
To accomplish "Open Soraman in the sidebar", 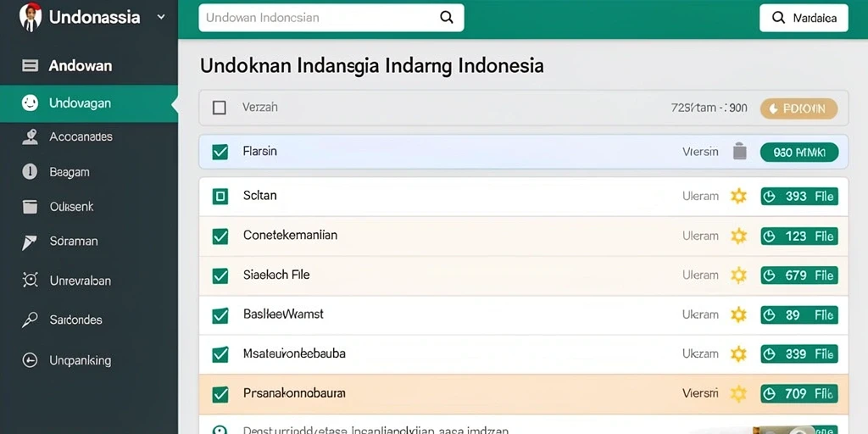I will coord(74,242).
